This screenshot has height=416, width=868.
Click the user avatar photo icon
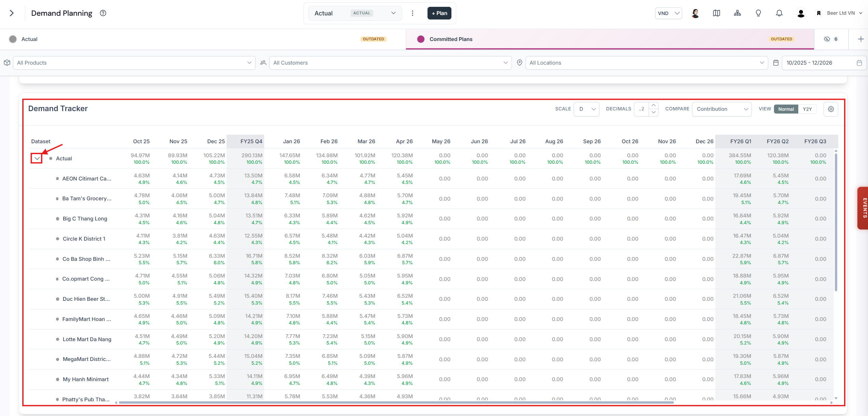click(x=695, y=13)
